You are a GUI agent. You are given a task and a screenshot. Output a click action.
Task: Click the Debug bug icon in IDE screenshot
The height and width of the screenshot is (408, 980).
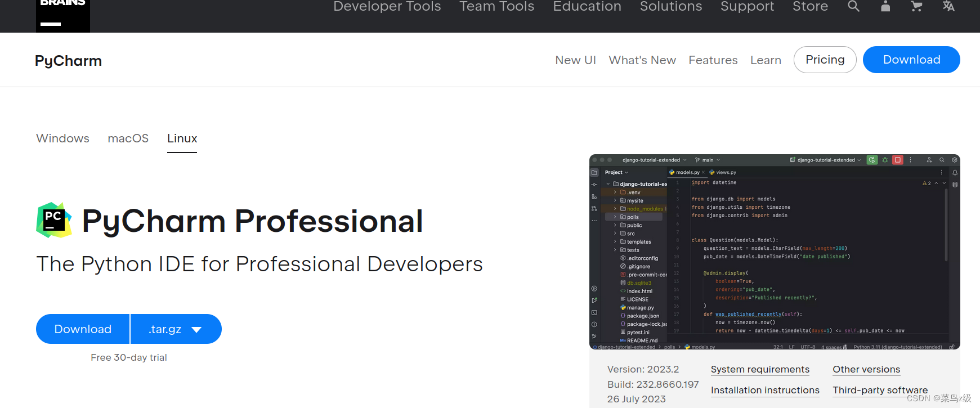[x=885, y=160]
